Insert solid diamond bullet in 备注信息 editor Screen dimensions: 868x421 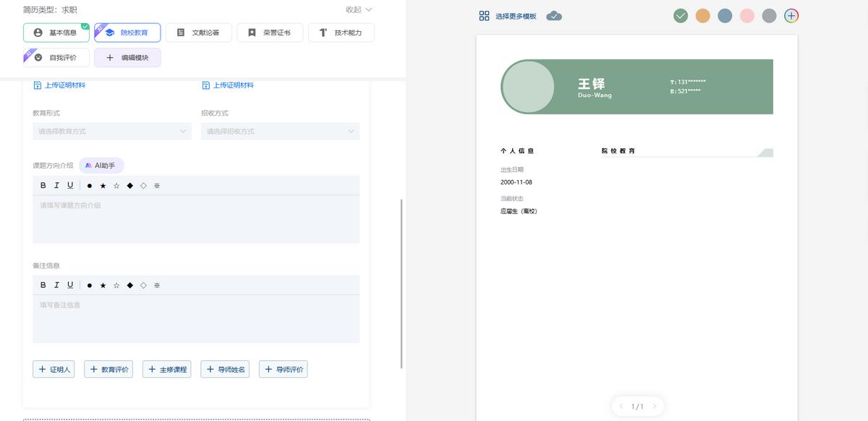pyautogui.click(x=130, y=285)
